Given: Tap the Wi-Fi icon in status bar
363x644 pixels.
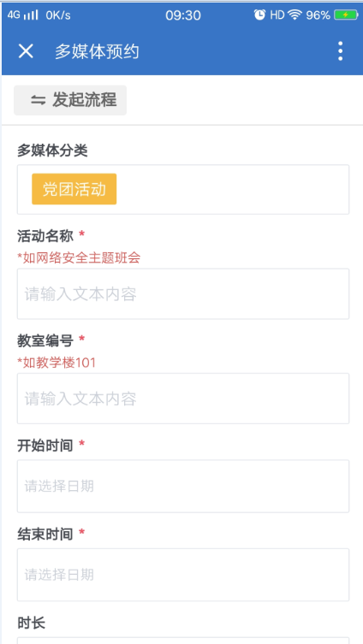Looking at the screenshot, I should (295, 15).
